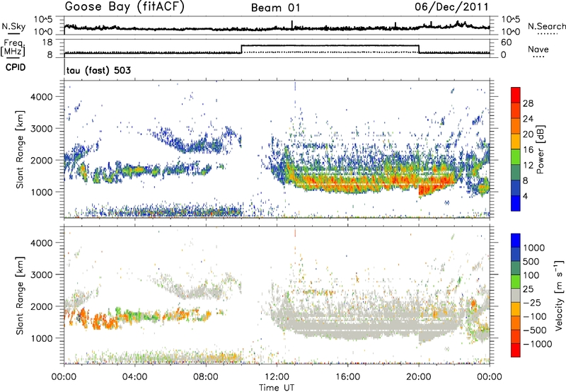Click the 'Beam 01' label
This screenshot has width=566, height=392.
276,8
